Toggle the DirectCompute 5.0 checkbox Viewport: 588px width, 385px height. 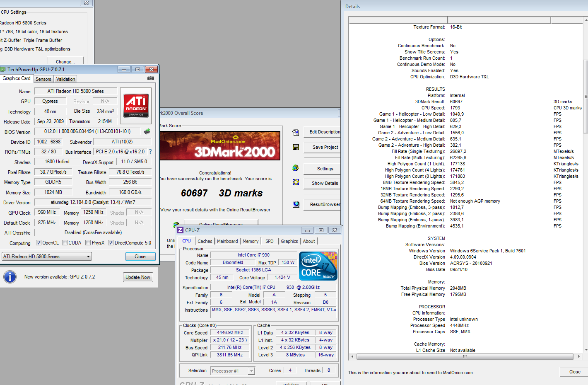pyautogui.click(x=111, y=243)
